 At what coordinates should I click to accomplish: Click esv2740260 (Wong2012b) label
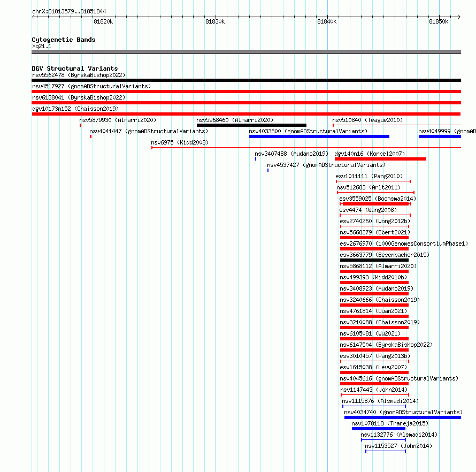click(375, 221)
